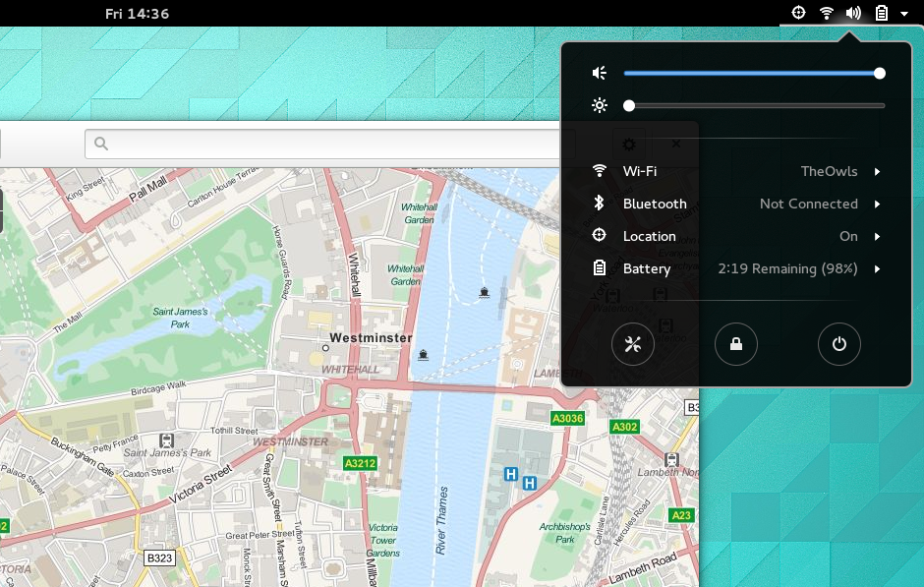Open the dropdown arrow at the top bar's right
This screenshot has width=924, height=587.
[902, 13]
